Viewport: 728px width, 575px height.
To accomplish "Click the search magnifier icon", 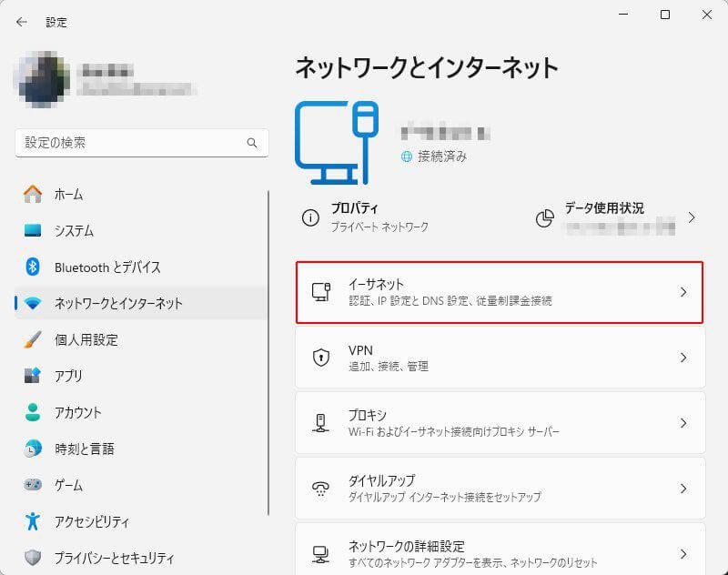I will coord(252,143).
